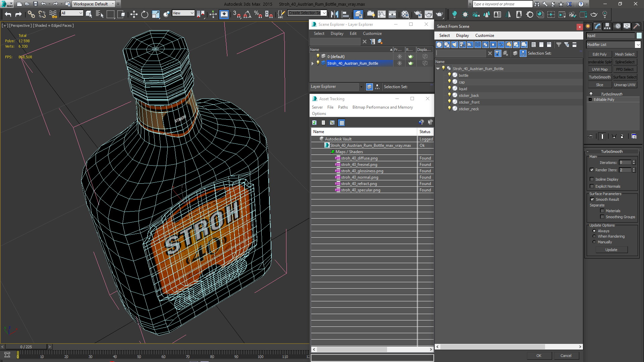Open Named Selection Sets dropdown in toolbar
The width and height of the screenshot is (644, 362).
coord(324,13)
